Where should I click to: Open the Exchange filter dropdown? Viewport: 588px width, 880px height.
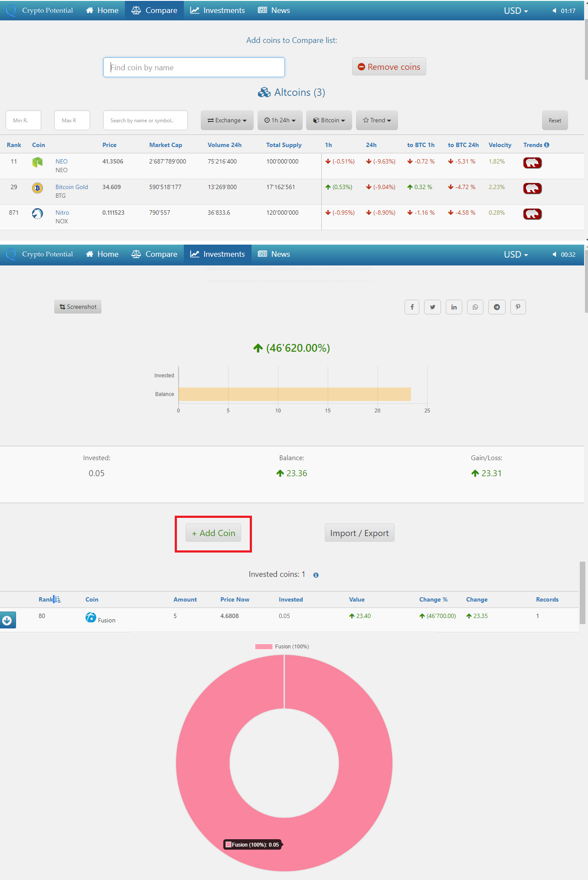pos(227,120)
